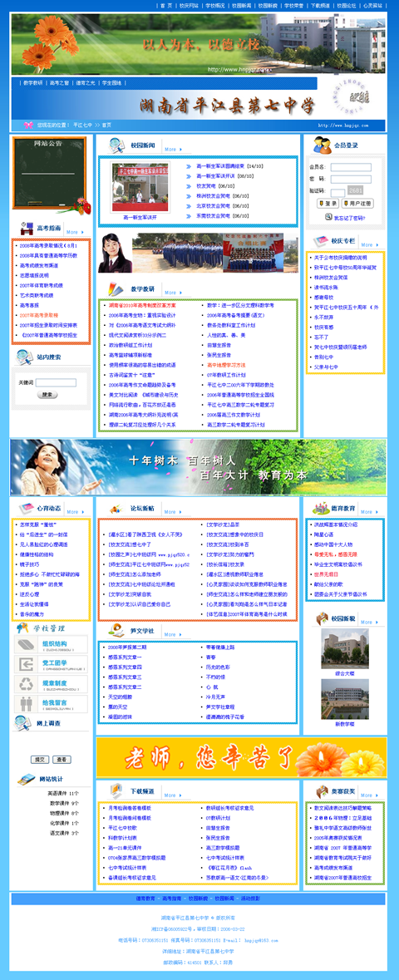Click the magnifier icon before 忘记了密码

pos(328,218)
